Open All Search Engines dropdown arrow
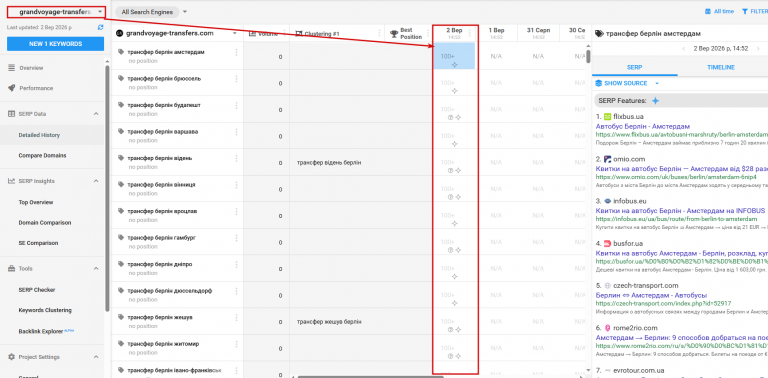This screenshot has width=768, height=378. 185,12
